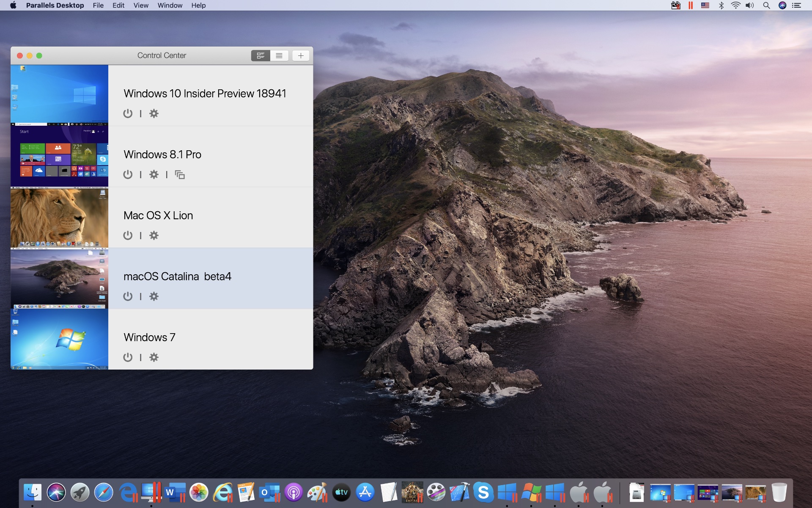Open the Window menu
The width and height of the screenshot is (812, 508).
pyautogui.click(x=170, y=6)
